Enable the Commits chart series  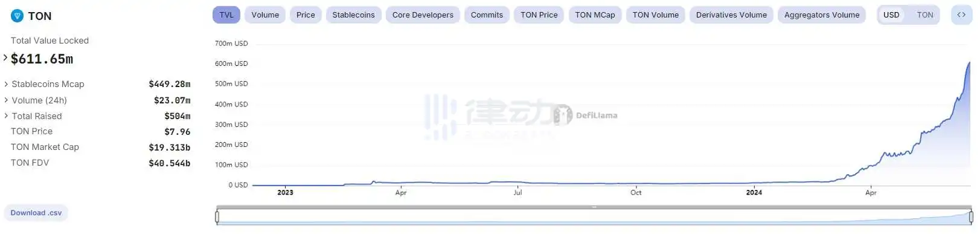tap(487, 15)
